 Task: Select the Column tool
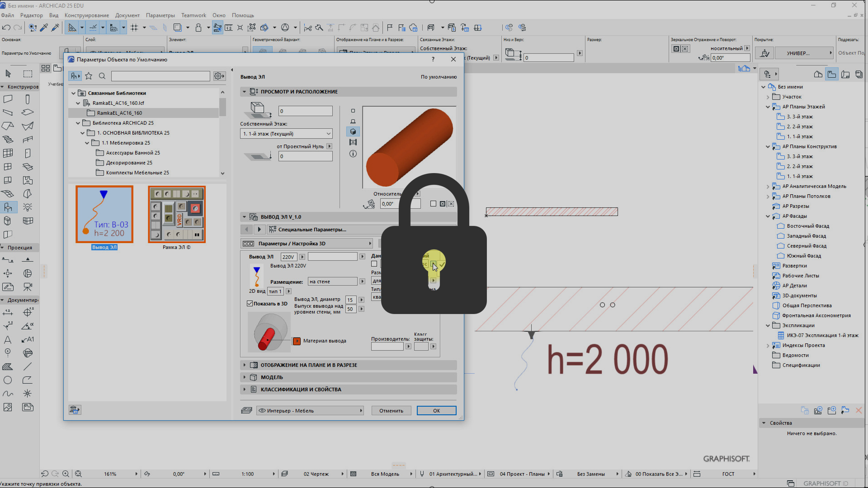coord(28,99)
